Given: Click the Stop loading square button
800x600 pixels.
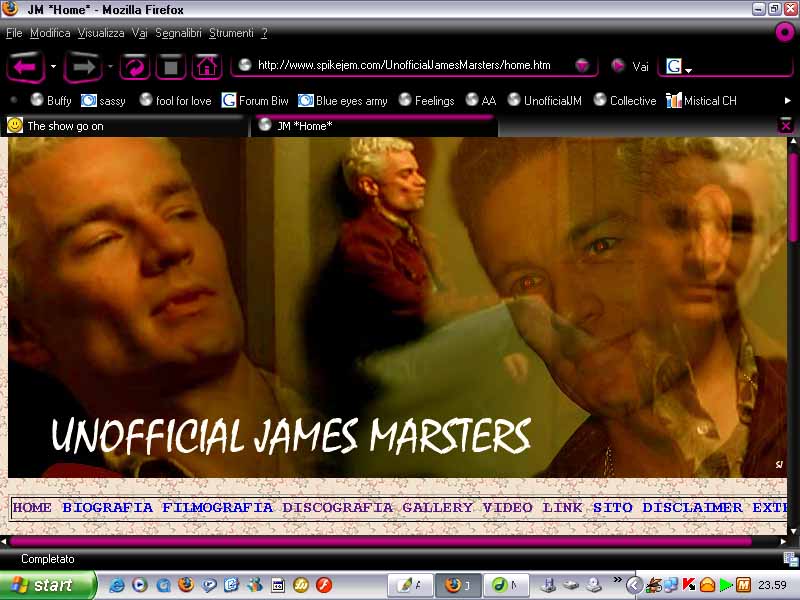Looking at the screenshot, I should [170, 67].
